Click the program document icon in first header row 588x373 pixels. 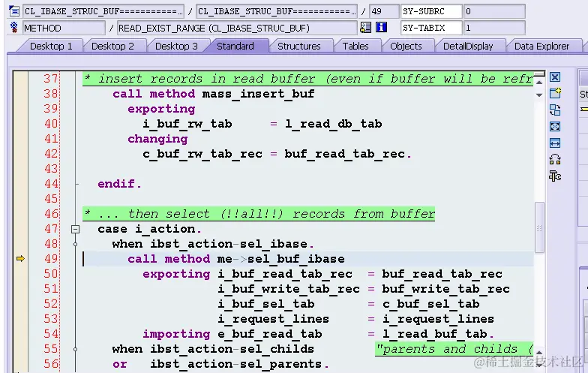(13, 11)
